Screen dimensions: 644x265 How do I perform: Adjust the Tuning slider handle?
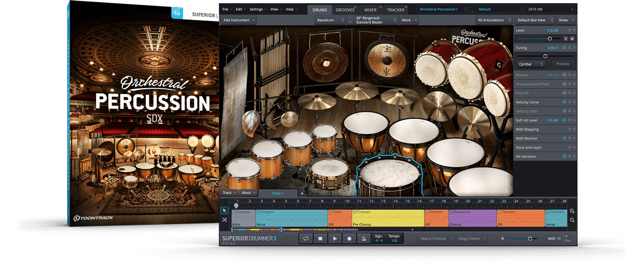[x=545, y=56]
